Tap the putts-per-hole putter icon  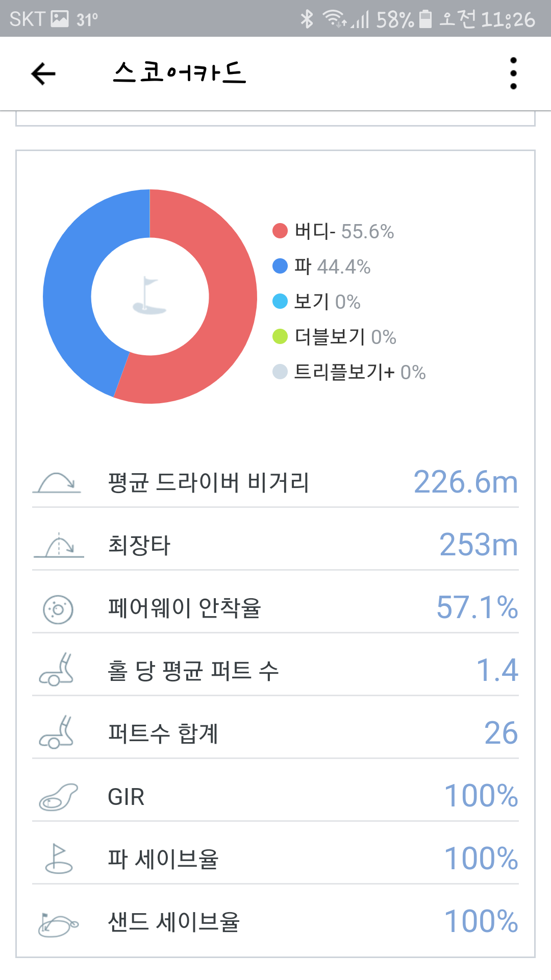[x=57, y=670]
